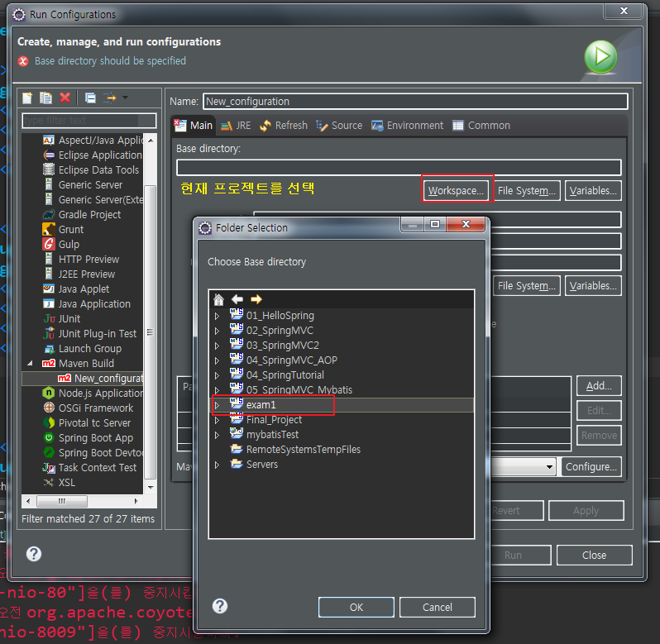Click the Add... parameter button

(599, 386)
